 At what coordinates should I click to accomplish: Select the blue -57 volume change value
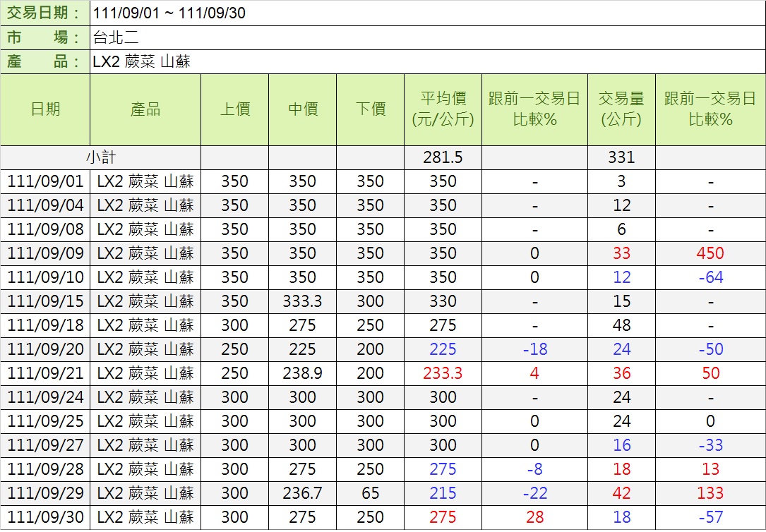[710, 517]
